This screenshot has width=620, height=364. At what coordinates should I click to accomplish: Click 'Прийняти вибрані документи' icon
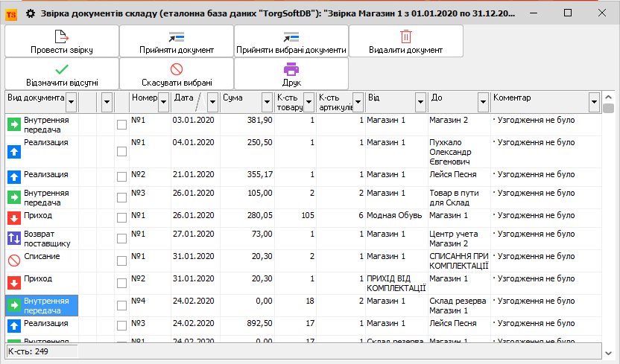click(x=291, y=36)
